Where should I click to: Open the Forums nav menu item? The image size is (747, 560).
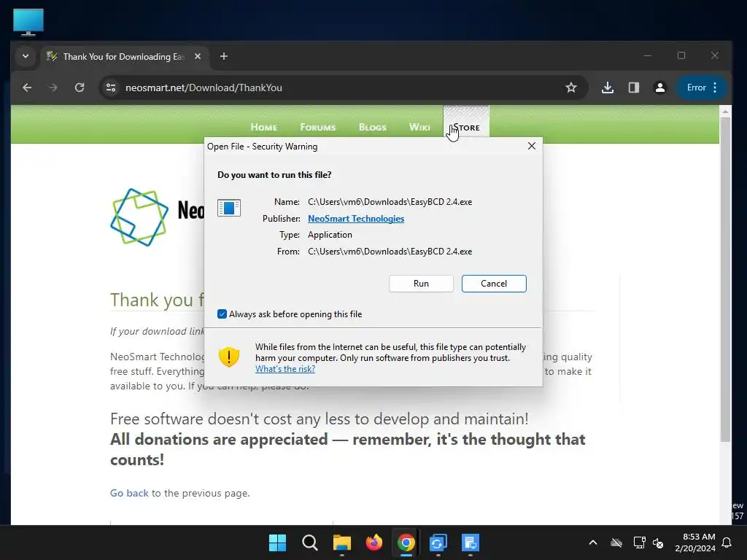point(318,127)
